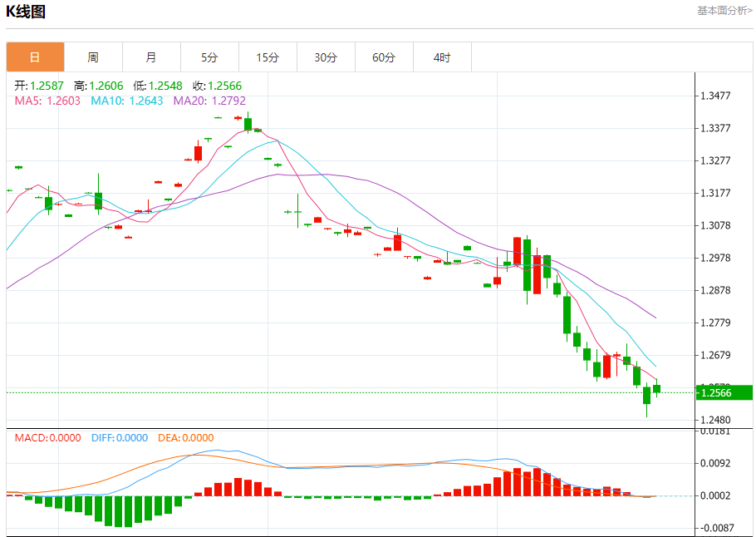Show the 60分 chart tab
The height and width of the screenshot is (537, 756).
pos(384,57)
